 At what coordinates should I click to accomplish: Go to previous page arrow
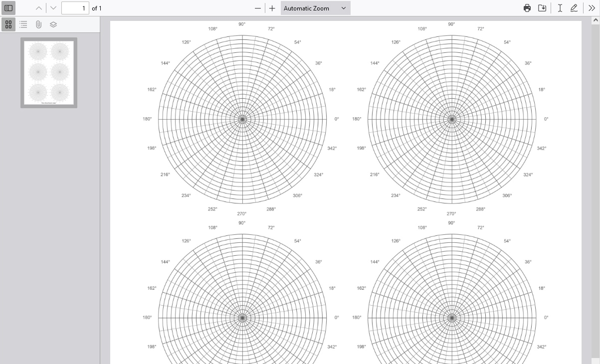pyautogui.click(x=39, y=8)
